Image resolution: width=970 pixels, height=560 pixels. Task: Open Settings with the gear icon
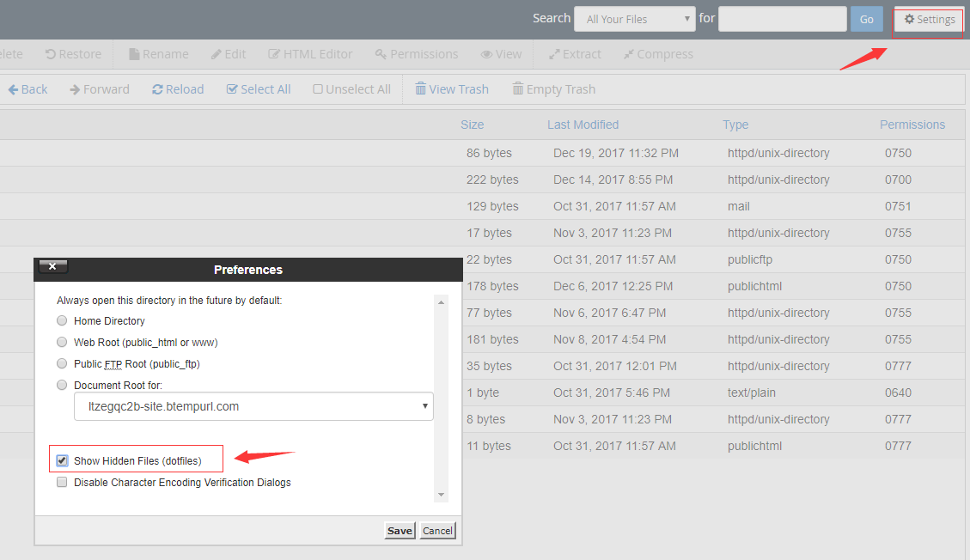point(929,20)
